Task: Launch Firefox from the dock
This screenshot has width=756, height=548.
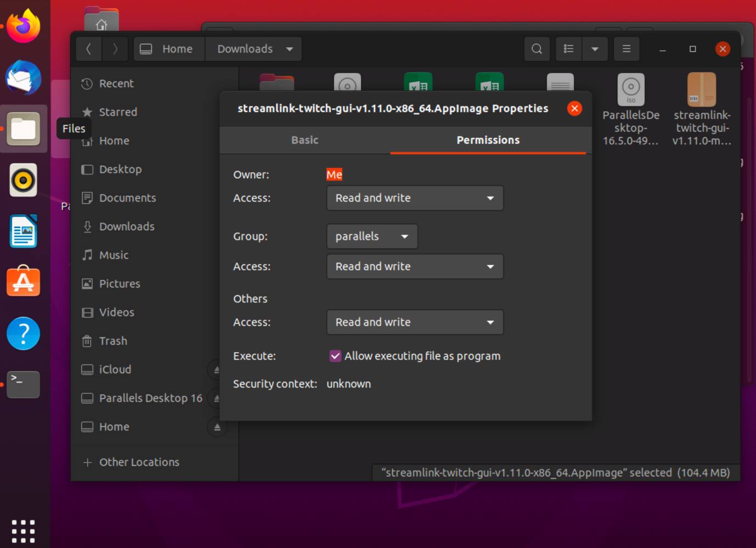Action: point(24,26)
